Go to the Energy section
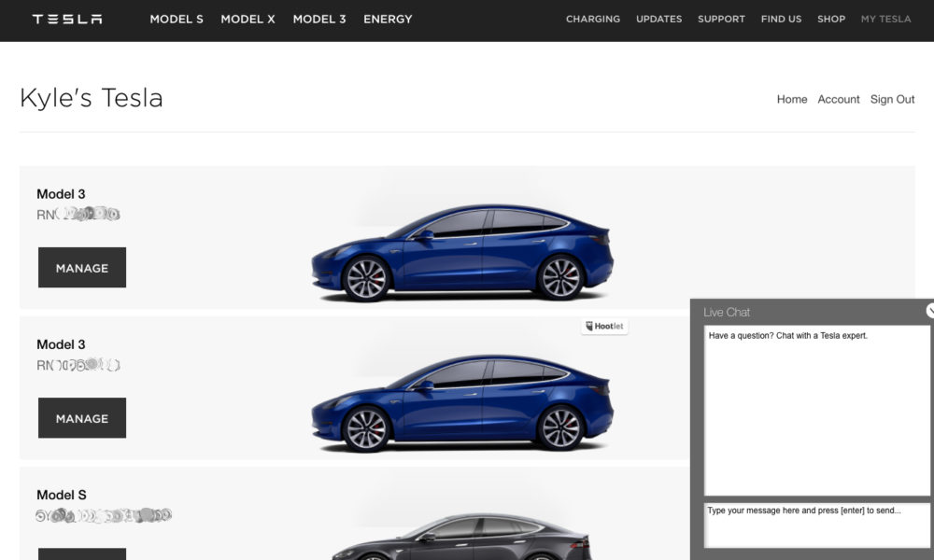The width and height of the screenshot is (934, 560). click(x=388, y=19)
